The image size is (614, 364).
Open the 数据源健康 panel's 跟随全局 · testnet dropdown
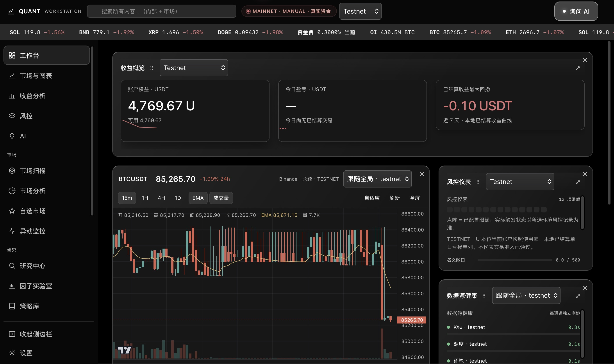click(526, 296)
